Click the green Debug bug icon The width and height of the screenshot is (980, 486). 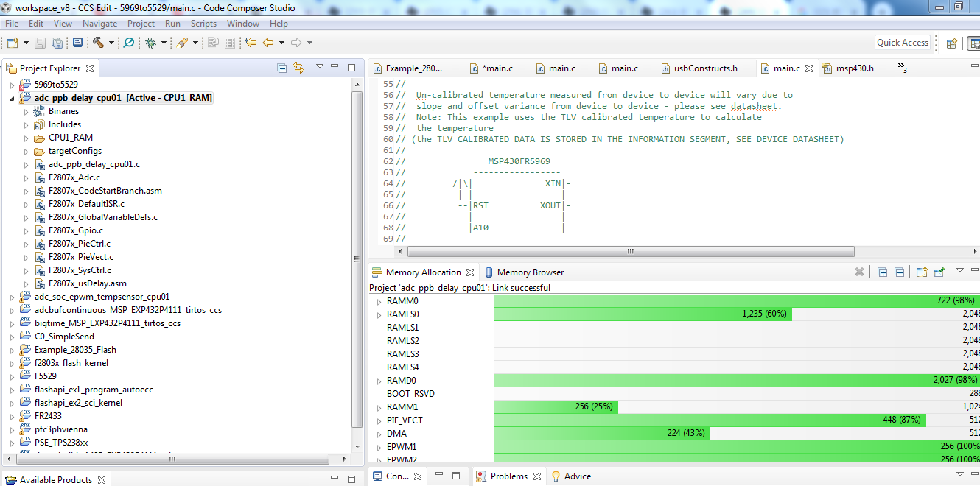coord(150,43)
